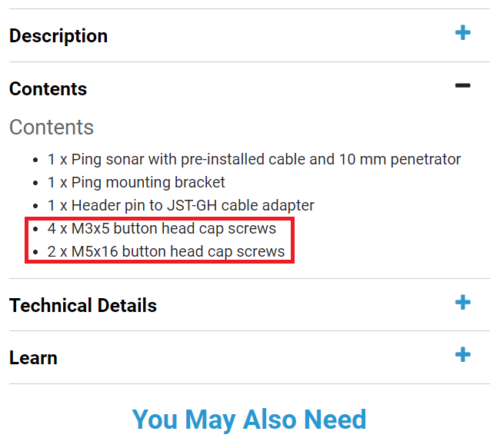Viewport: 500px width, 448px height.
Task: Click the bullet before M5x16 screws item
Action: point(37,253)
